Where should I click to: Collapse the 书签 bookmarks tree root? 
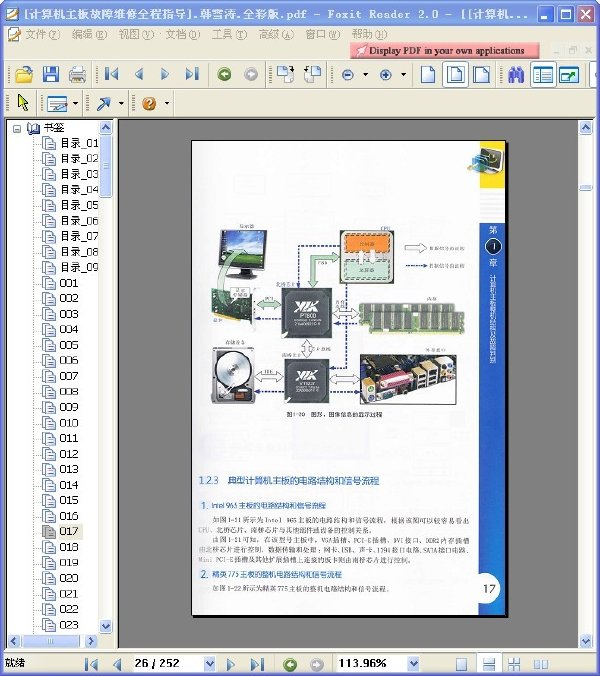(17, 128)
